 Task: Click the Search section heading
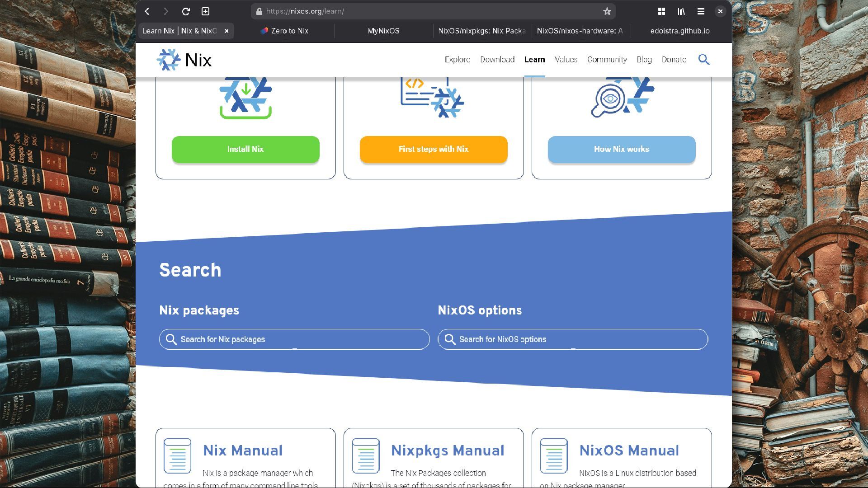coord(190,270)
